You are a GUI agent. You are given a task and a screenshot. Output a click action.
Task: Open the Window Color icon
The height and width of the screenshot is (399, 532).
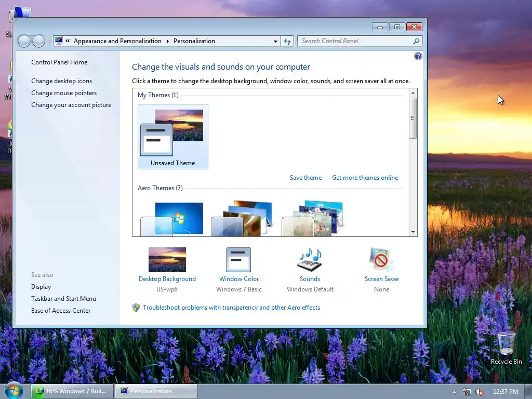click(238, 260)
